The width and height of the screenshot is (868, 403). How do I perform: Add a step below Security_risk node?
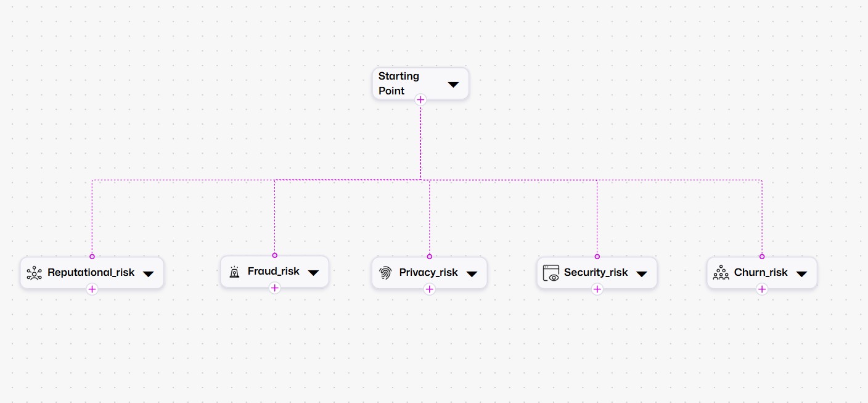point(597,289)
